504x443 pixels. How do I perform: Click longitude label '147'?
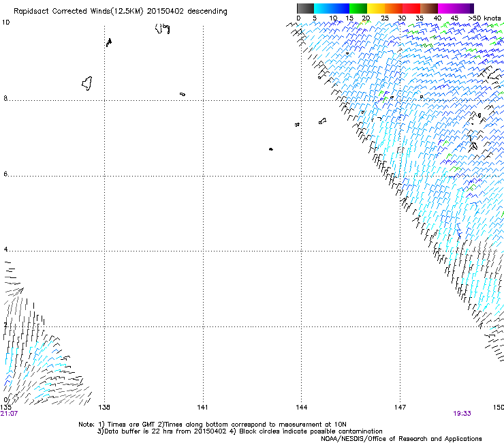click(x=400, y=408)
